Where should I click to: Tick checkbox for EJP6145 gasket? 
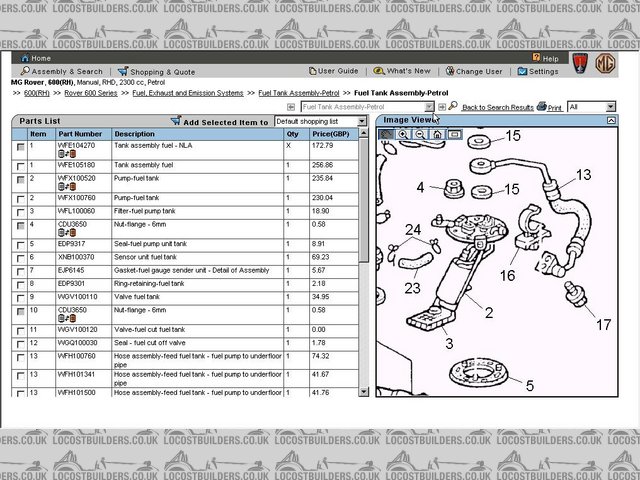pos(20,272)
